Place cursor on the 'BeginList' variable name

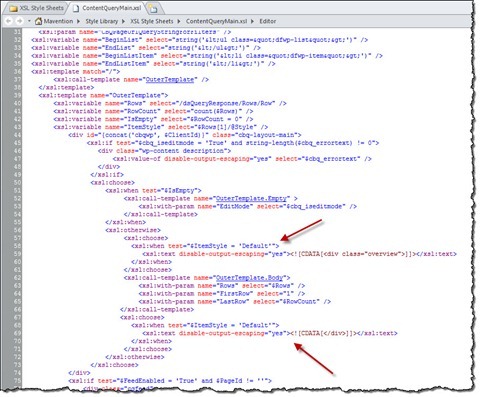pyautogui.click(x=120, y=40)
